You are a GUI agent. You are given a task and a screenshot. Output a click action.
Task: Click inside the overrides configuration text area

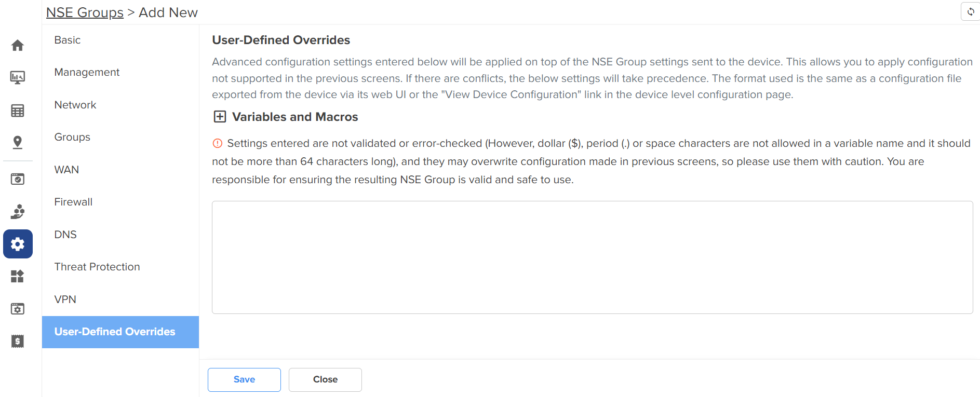pyautogui.click(x=592, y=257)
